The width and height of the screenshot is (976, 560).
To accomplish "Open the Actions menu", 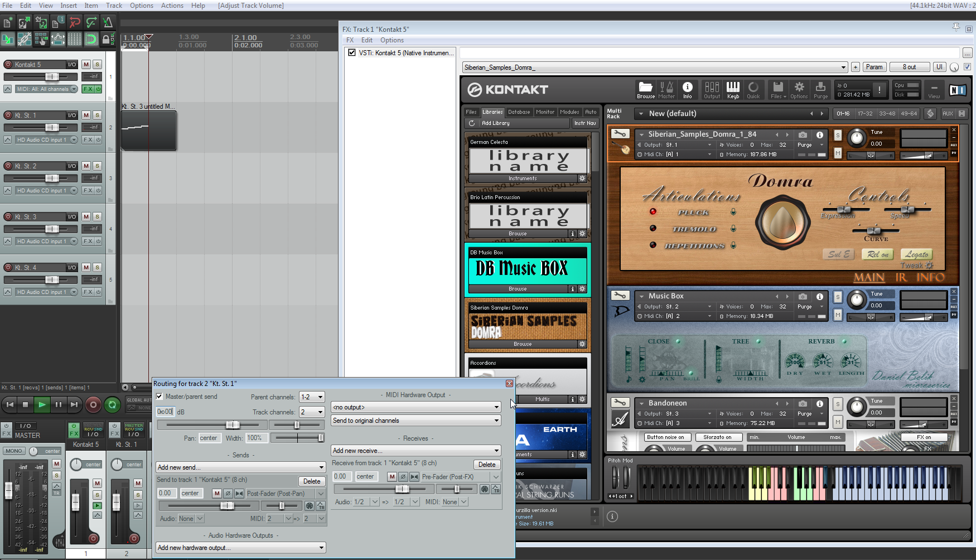I will pyautogui.click(x=172, y=6).
